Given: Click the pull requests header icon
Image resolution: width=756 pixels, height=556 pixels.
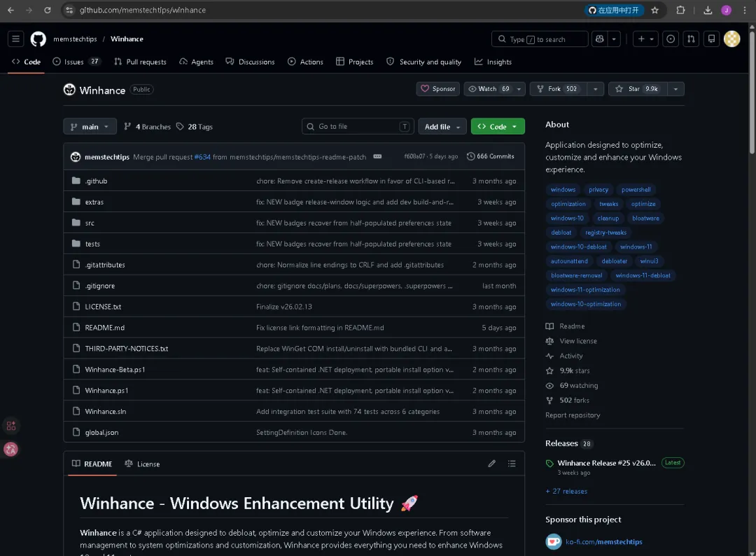Looking at the screenshot, I should (x=691, y=39).
